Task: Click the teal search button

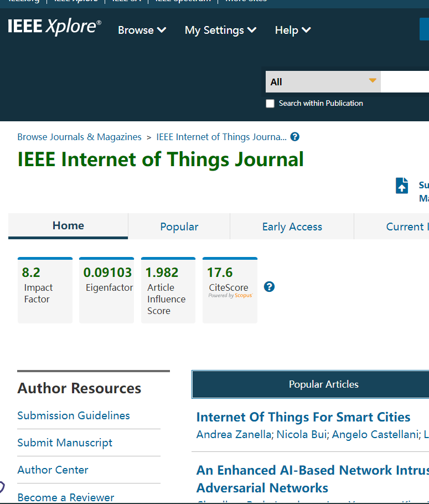Action: tap(424, 29)
